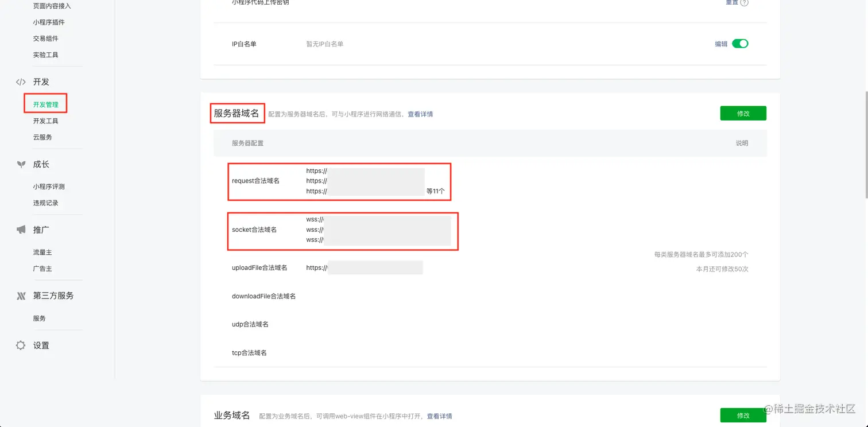Open the 流量主 page

point(41,251)
